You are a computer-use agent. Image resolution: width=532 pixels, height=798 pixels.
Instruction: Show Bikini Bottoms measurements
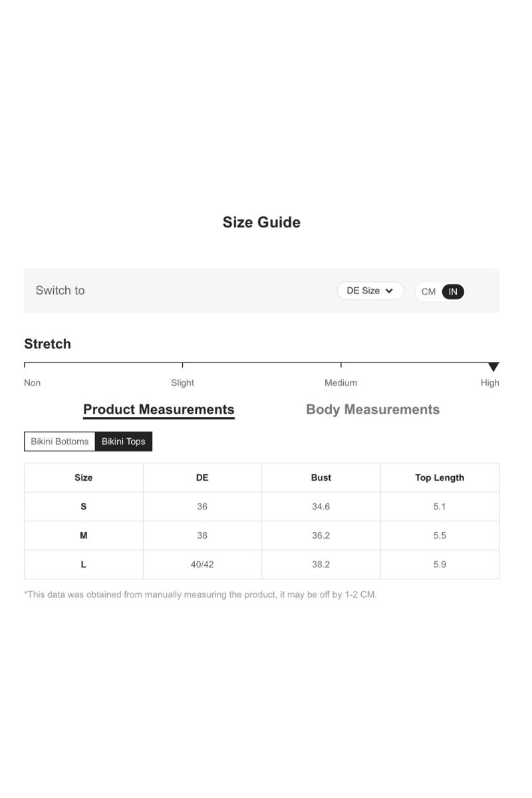(60, 442)
